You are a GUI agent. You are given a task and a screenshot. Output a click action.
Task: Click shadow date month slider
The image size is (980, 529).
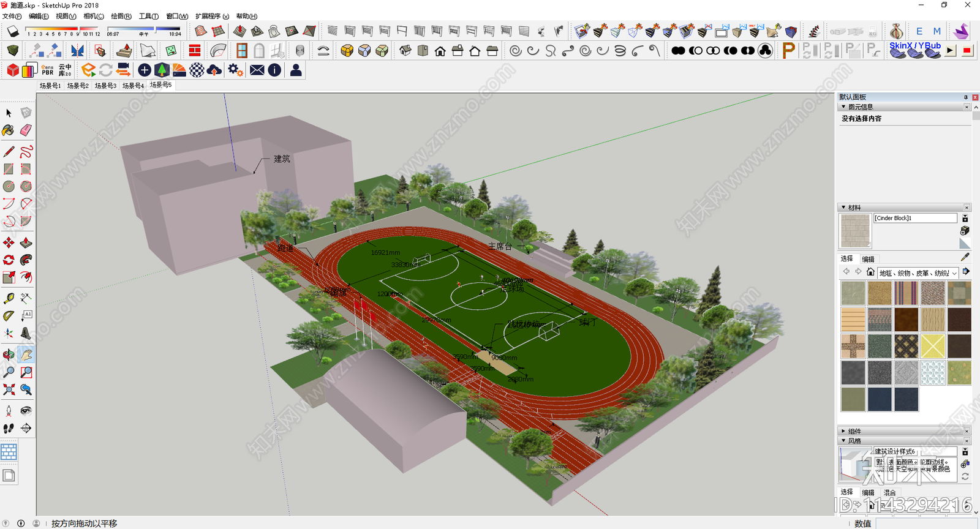(x=62, y=29)
